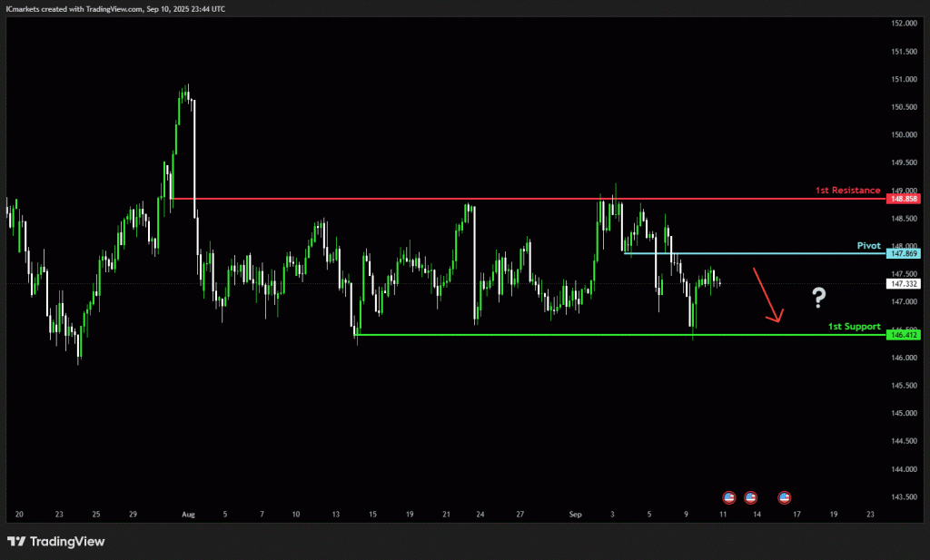930x560 pixels.
Task: Click the US flag event marker just before the 17 date label
Action: [784, 497]
